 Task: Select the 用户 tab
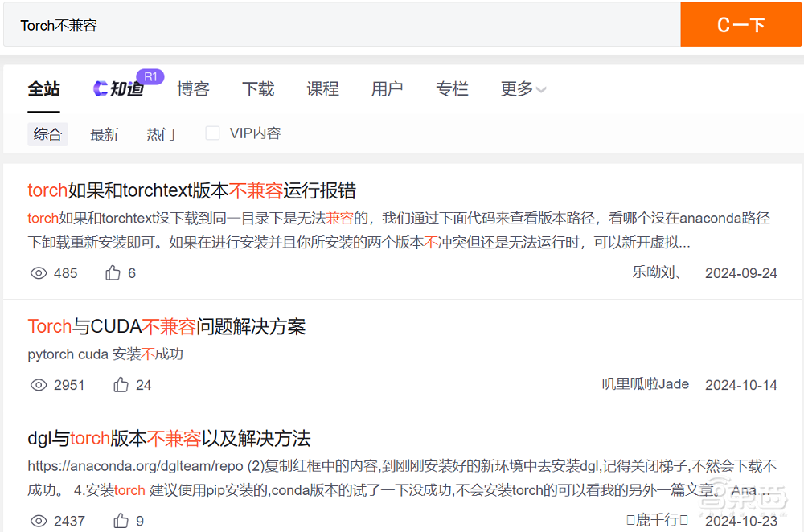coord(388,89)
